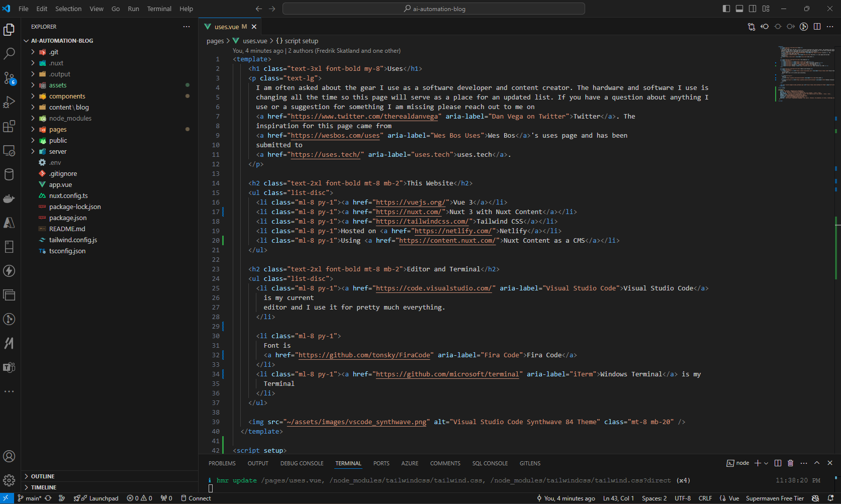Synchronize changes using the sync icon
The width and height of the screenshot is (841, 504).
point(48,498)
